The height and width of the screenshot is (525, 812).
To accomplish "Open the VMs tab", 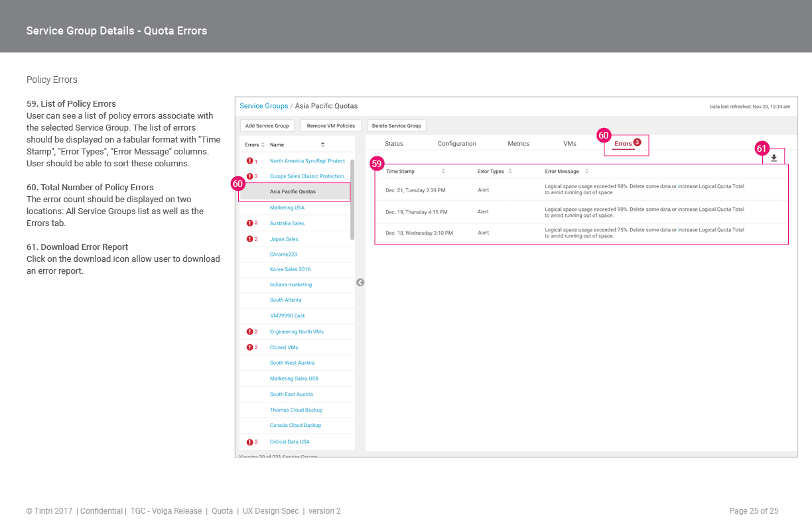I will [x=570, y=144].
